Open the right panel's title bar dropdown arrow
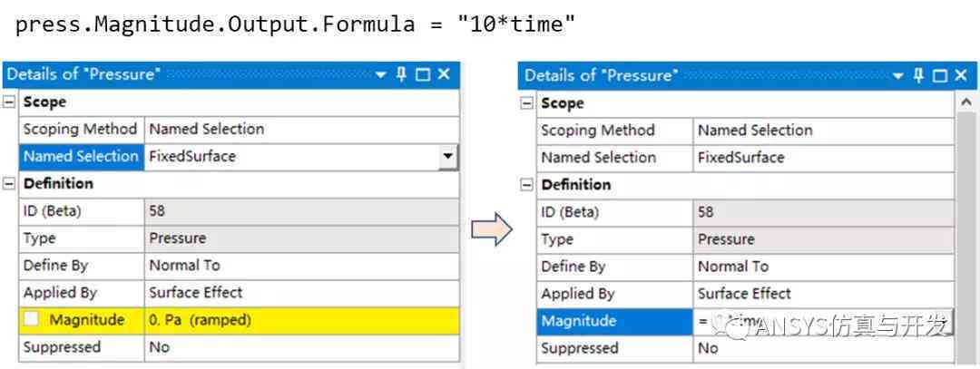 coord(898,76)
